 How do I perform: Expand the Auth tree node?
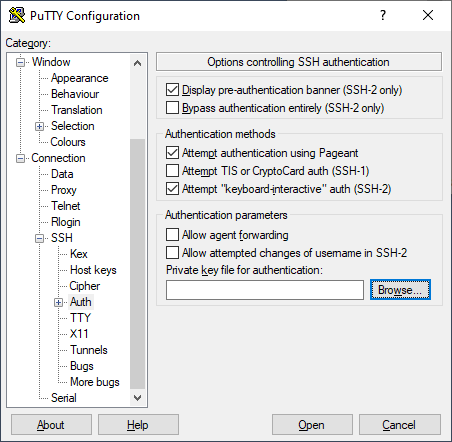click(58, 302)
